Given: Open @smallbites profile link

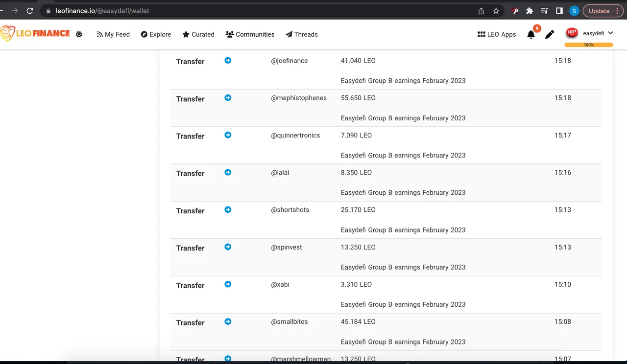Looking at the screenshot, I should (x=289, y=321).
